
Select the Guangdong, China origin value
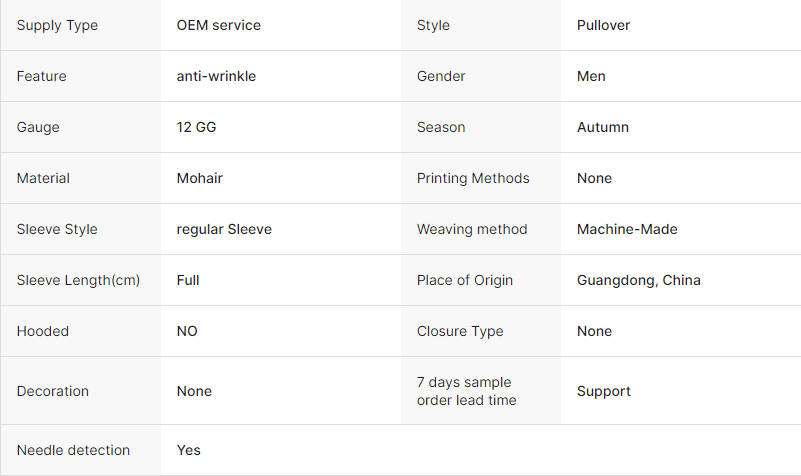[x=639, y=280]
